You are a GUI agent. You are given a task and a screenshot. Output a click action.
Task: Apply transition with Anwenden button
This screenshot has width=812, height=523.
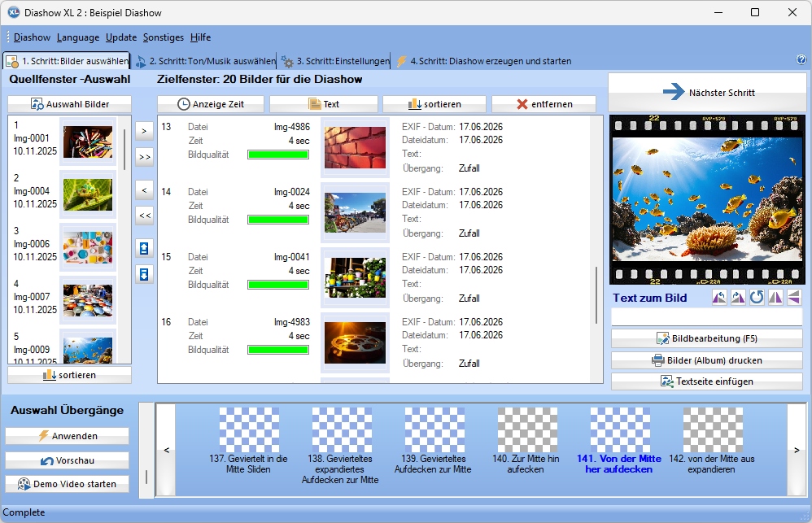(x=68, y=436)
